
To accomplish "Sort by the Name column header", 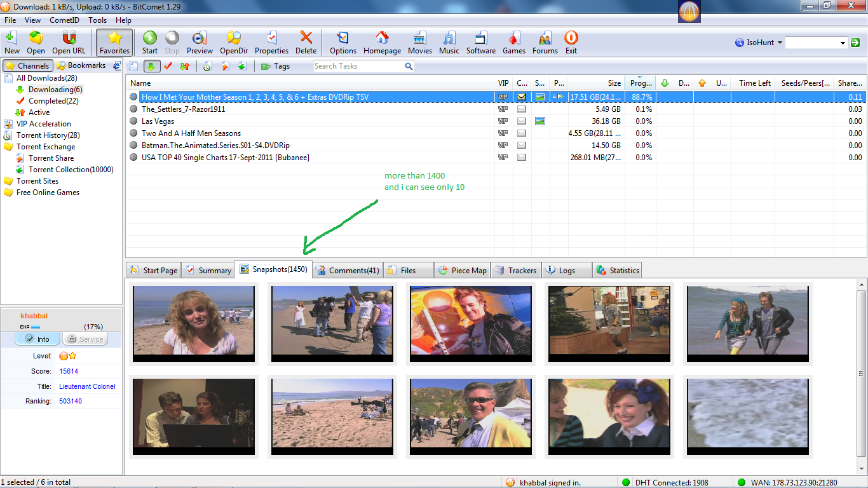I will click(311, 83).
